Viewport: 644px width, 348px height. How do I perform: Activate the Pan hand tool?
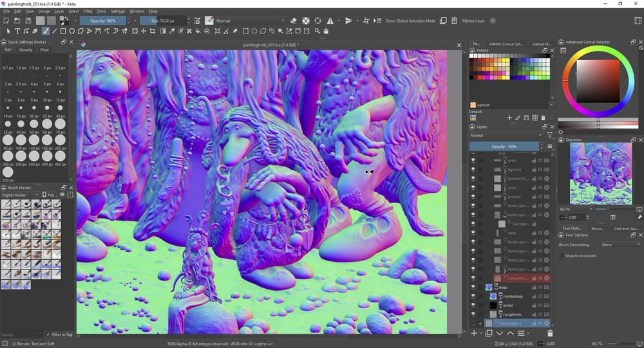327,31
